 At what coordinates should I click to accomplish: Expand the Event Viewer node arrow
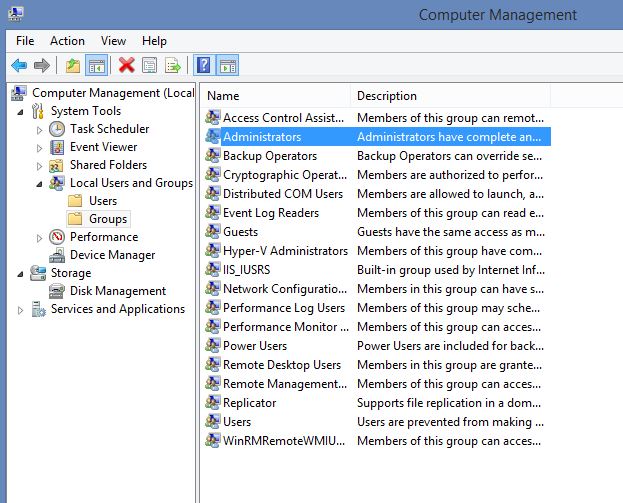pos(39,148)
